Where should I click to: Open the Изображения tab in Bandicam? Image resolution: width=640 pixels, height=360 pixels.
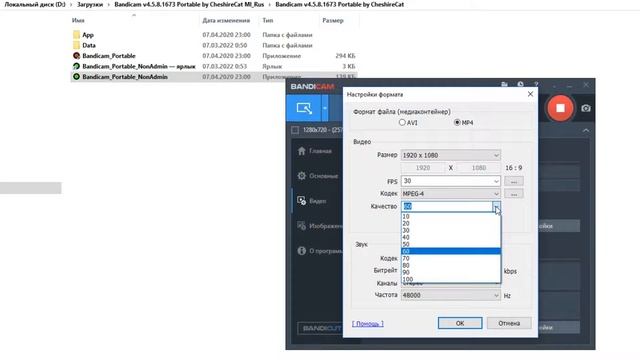click(x=320, y=226)
